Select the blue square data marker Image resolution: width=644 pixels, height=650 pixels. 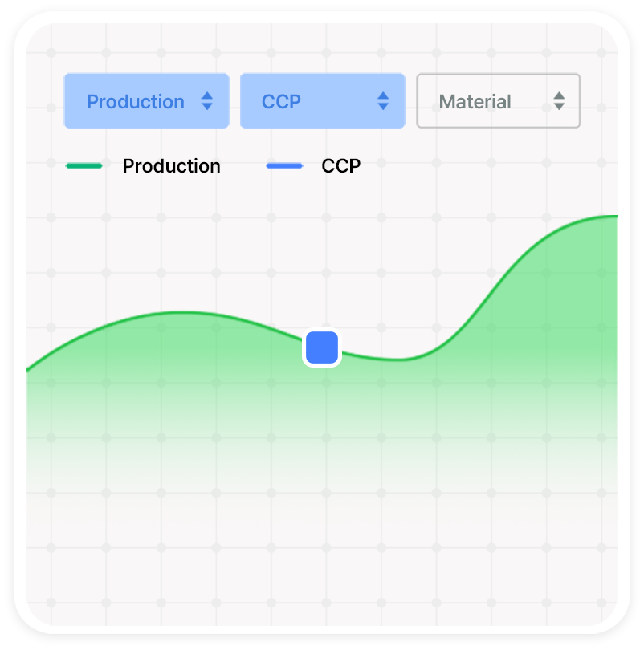(x=322, y=347)
